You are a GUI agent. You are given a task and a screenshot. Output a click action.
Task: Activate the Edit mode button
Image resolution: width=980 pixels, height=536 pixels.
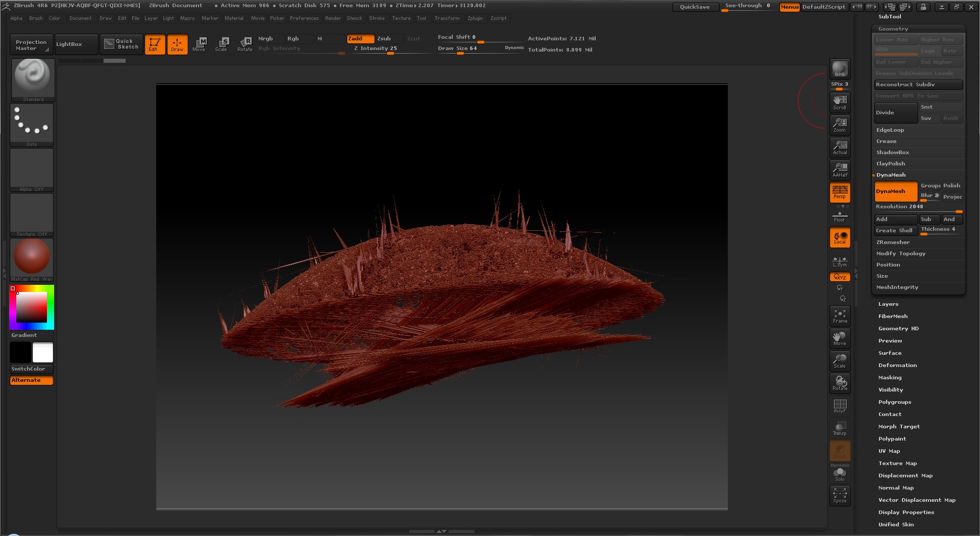click(x=155, y=44)
